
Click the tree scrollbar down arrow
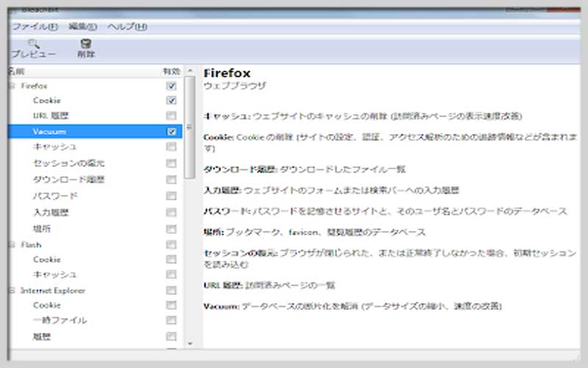point(190,344)
